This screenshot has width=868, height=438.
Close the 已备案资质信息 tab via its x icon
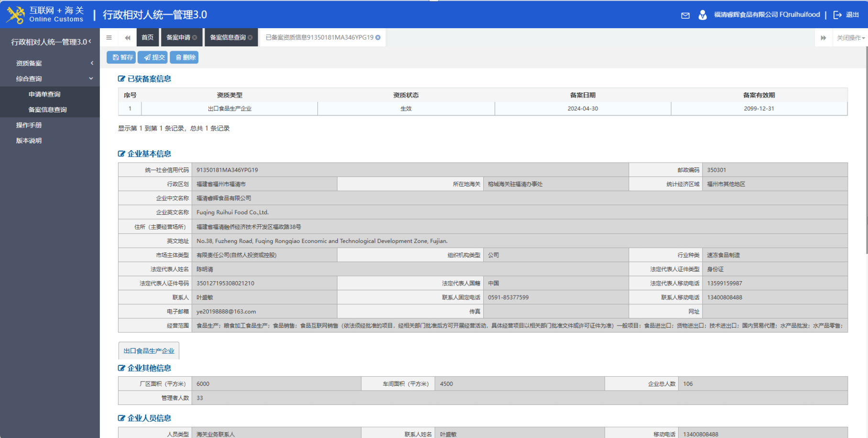pyautogui.click(x=378, y=37)
